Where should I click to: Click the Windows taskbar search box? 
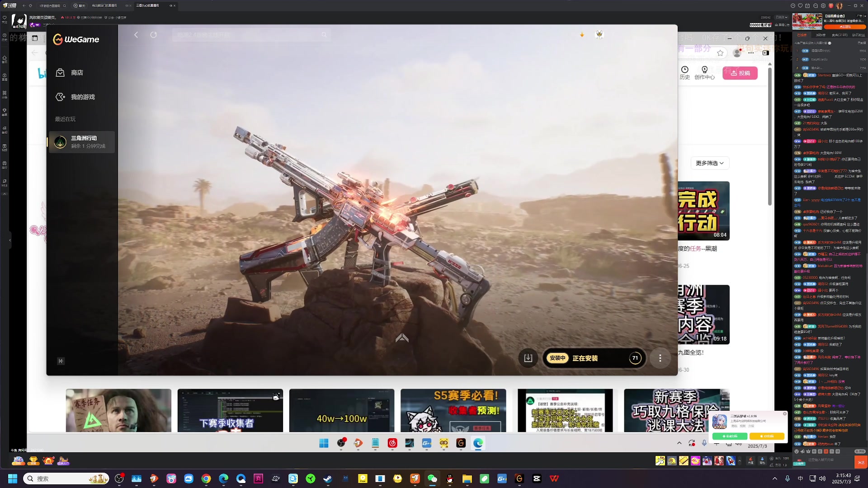pyautogui.click(x=66, y=479)
